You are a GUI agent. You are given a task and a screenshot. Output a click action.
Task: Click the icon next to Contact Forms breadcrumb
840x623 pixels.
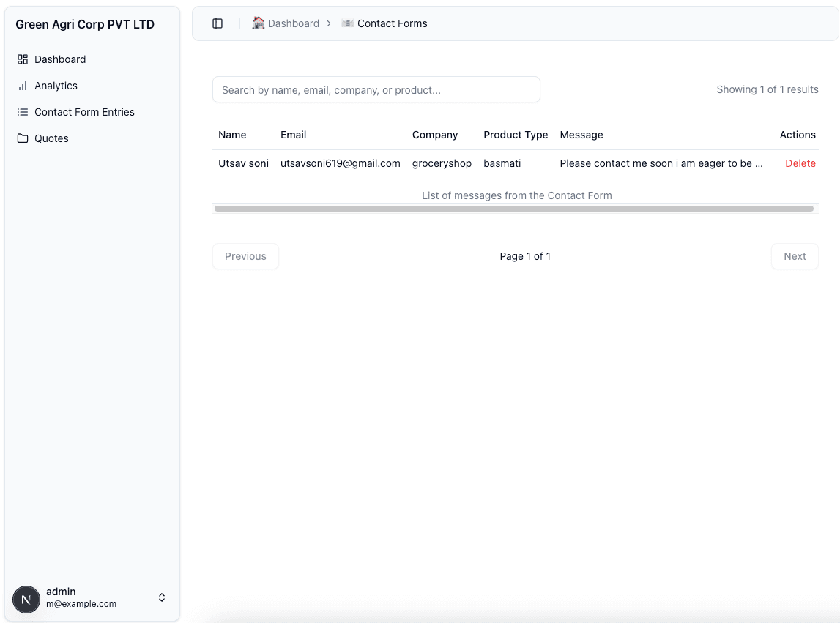[346, 23]
